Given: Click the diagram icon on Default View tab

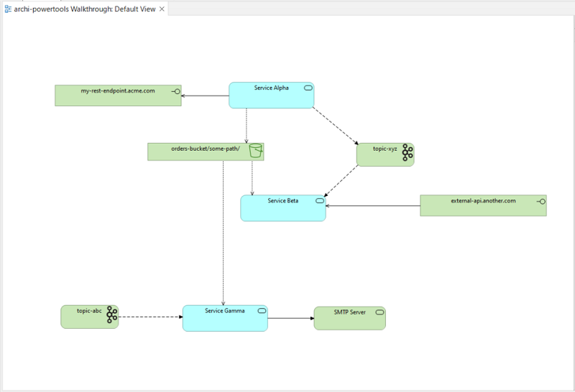Looking at the screenshot, I should tap(8, 9).
